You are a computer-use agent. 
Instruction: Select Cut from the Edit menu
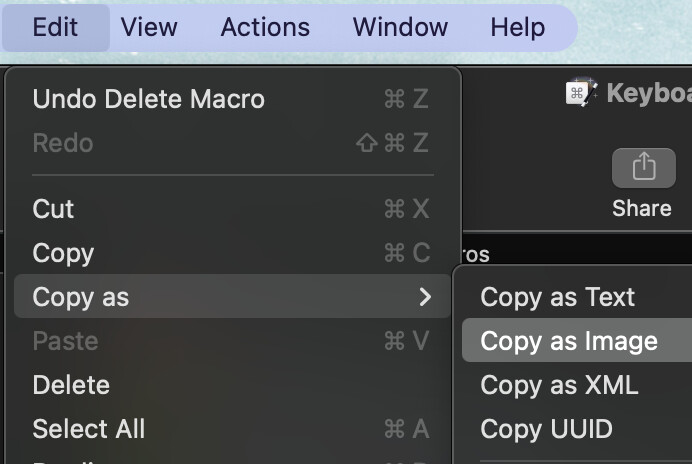click(x=232, y=208)
